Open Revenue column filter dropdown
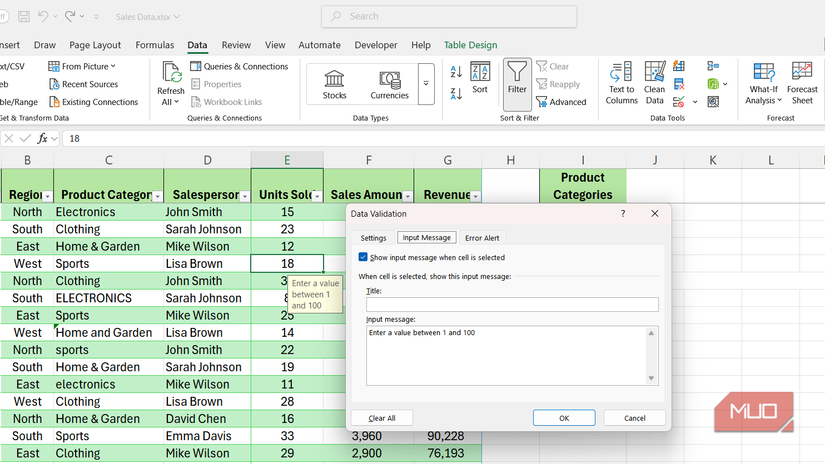Image resolution: width=825 pixels, height=464 pixels. click(475, 197)
